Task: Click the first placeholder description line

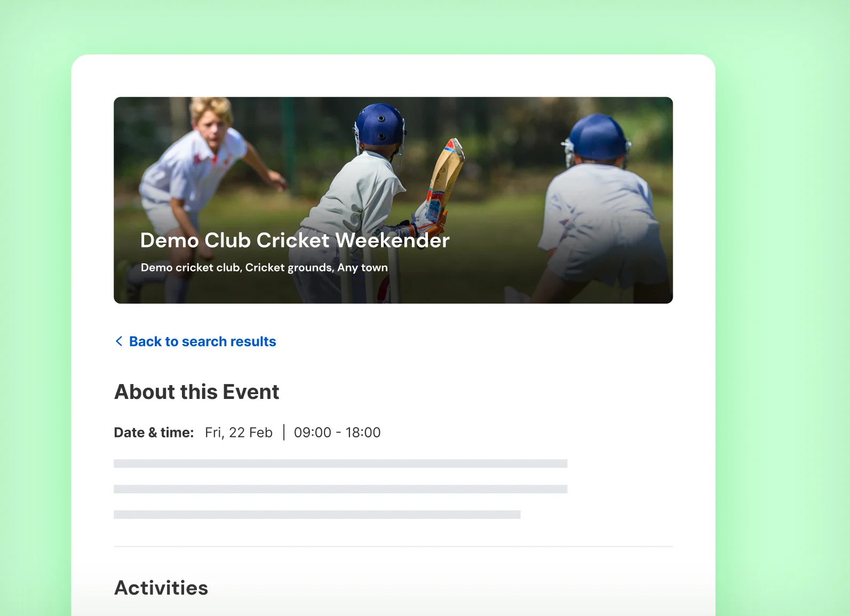Action: 340,463
